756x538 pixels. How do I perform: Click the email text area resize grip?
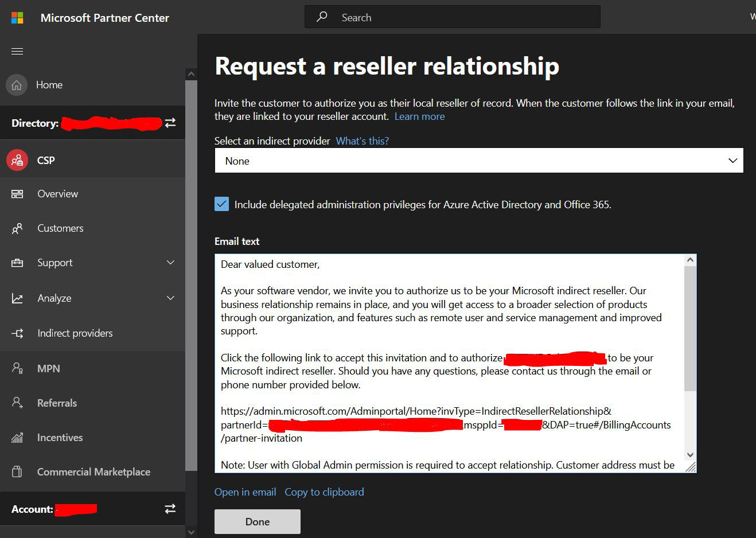click(x=691, y=467)
